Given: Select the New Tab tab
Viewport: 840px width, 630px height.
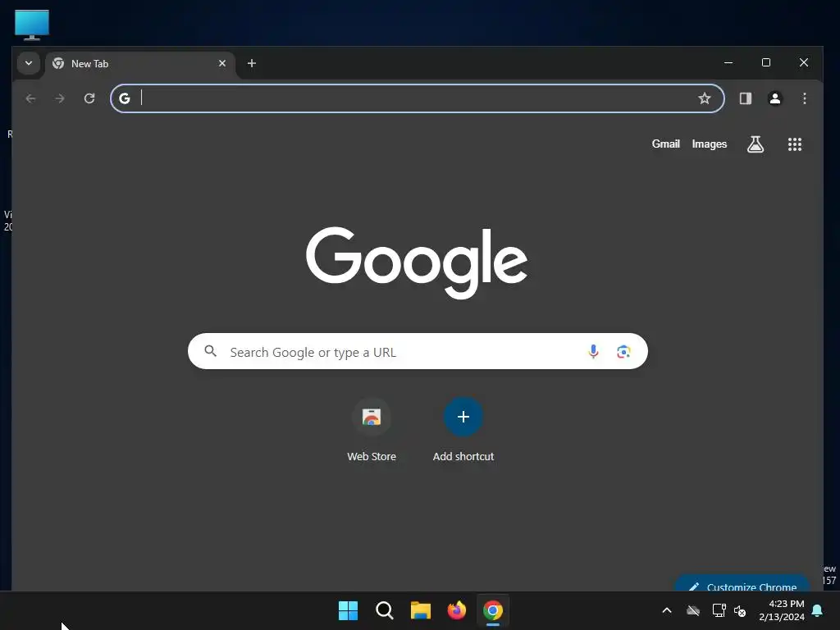Looking at the screenshot, I should pyautogui.click(x=140, y=64).
